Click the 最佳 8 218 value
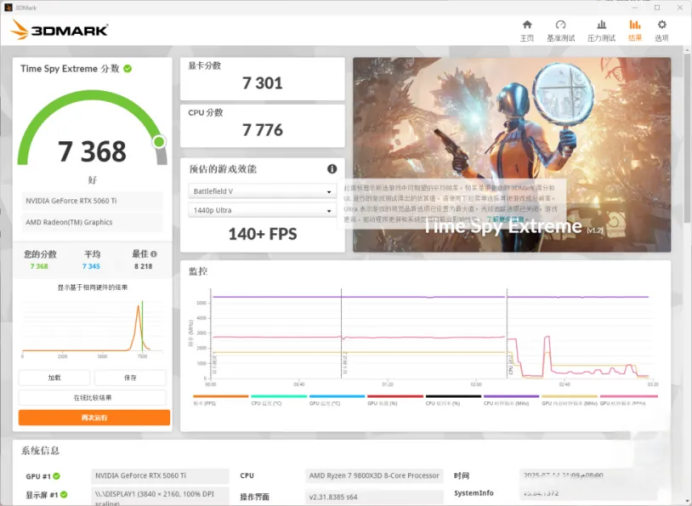The width and height of the screenshot is (692, 506). point(143,266)
